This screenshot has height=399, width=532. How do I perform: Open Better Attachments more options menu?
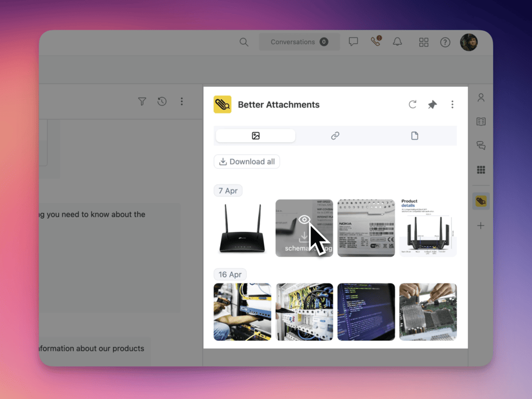tap(452, 104)
